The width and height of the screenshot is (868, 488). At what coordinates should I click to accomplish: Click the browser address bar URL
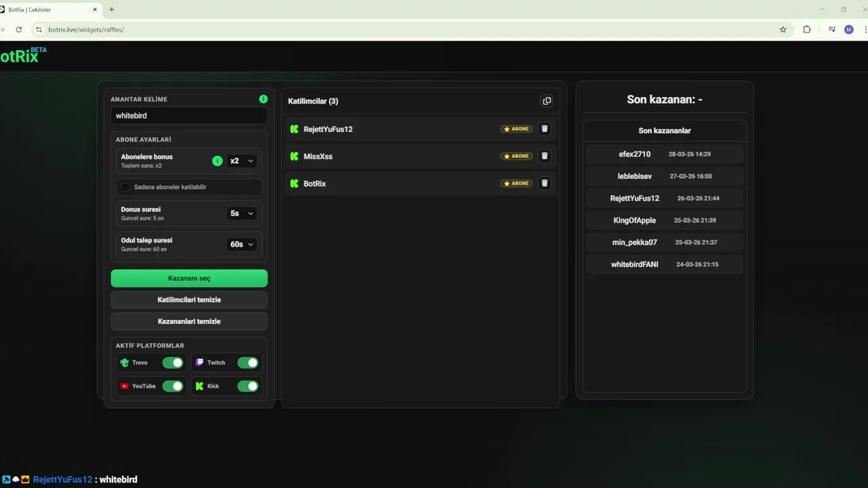coord(86,30)
